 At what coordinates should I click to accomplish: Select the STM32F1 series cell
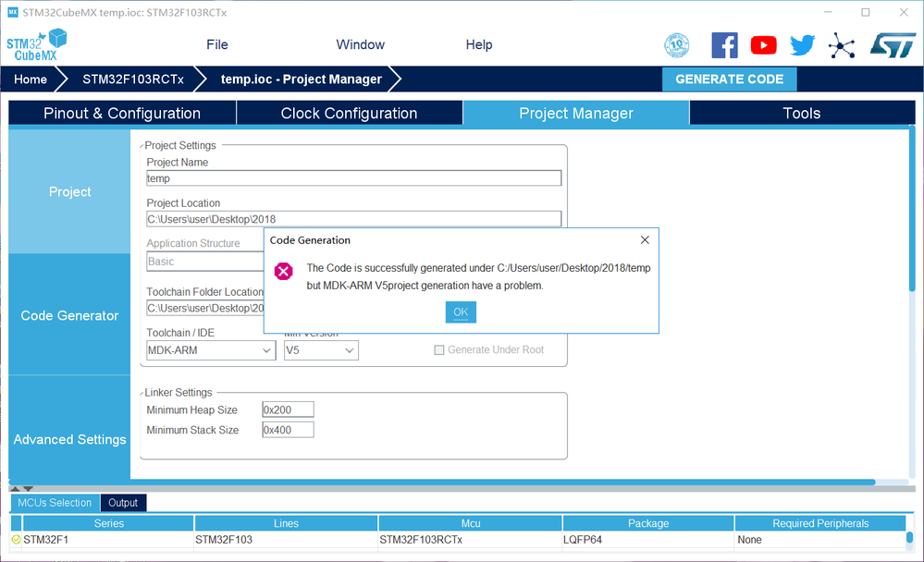tap(108, 540)
